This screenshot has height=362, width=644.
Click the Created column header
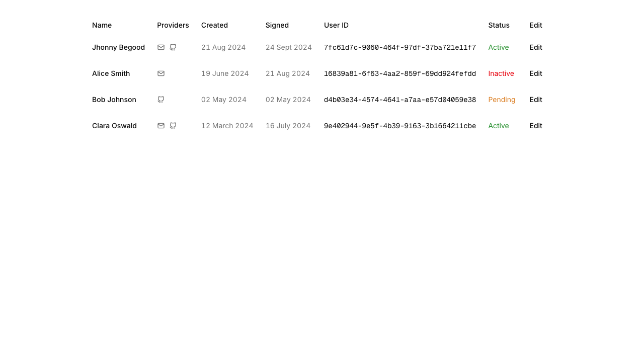click(x=214, y=25)
